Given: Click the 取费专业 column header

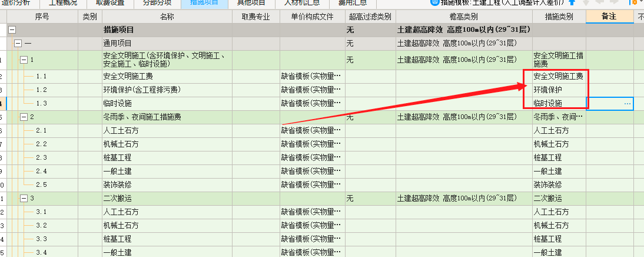Looking at the screenshot, I should [x=256, y=17].
